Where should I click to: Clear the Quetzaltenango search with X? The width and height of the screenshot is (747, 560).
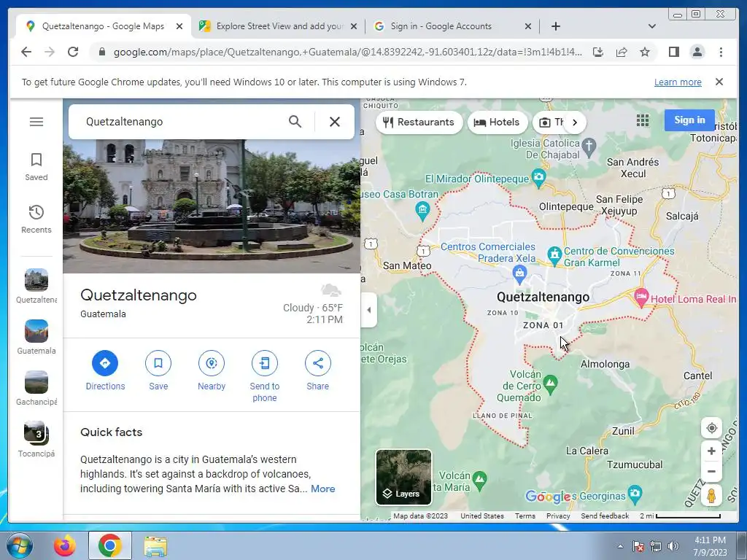point(334,122)
